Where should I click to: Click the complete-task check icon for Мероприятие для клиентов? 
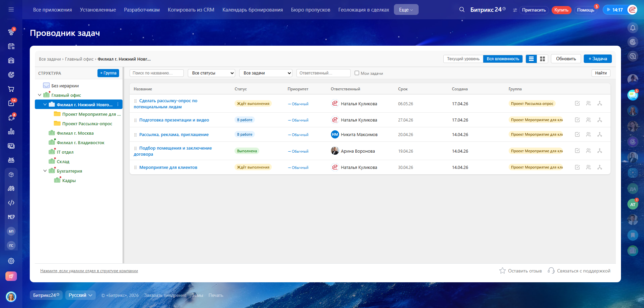(x=577, y=167)
